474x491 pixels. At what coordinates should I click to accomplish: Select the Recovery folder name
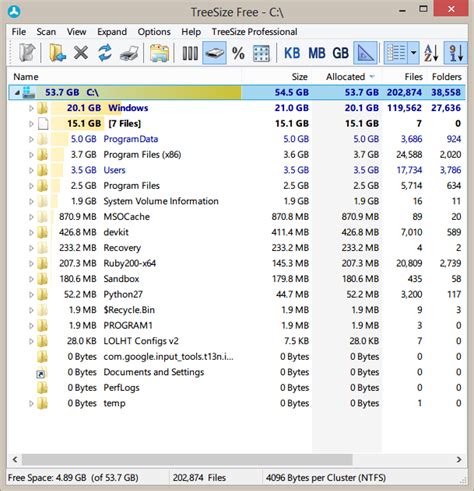click(122, 248)
